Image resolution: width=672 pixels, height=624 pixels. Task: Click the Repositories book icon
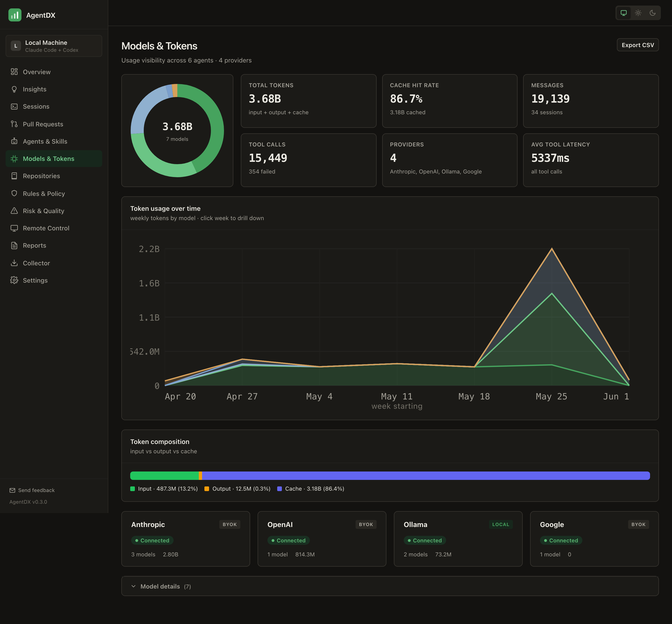point(14,176)
